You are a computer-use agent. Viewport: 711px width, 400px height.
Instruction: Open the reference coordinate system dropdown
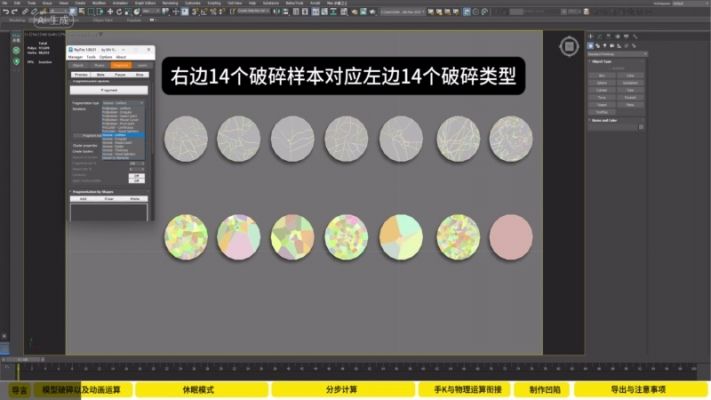click(x=151, y=12)
